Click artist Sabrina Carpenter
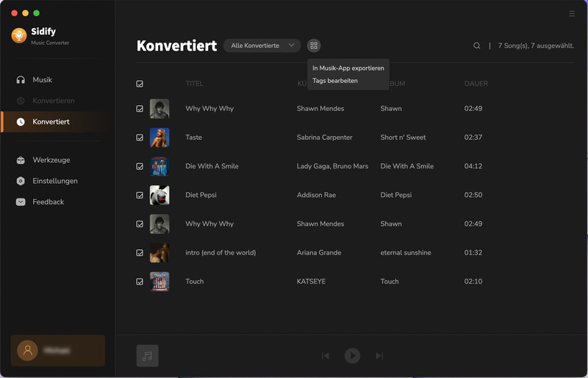 [x=324, y=138]
